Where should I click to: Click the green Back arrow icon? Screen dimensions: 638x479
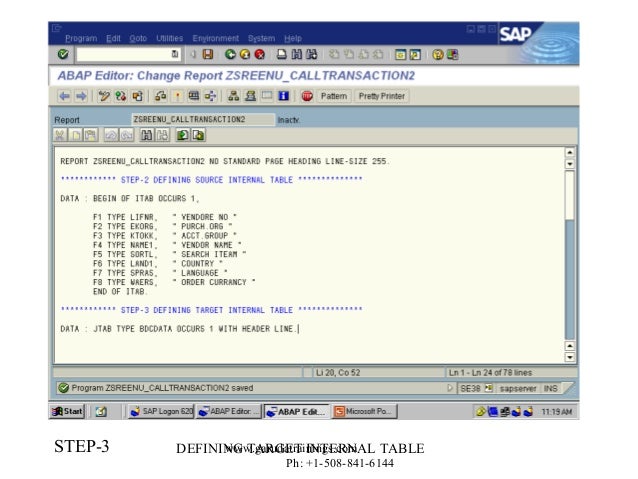point(230,54)
